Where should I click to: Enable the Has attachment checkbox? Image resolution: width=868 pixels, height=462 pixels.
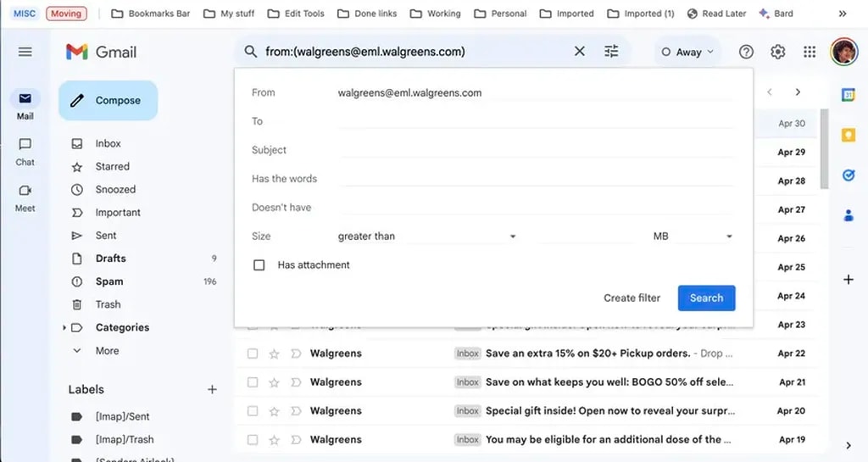click(259, 265)
